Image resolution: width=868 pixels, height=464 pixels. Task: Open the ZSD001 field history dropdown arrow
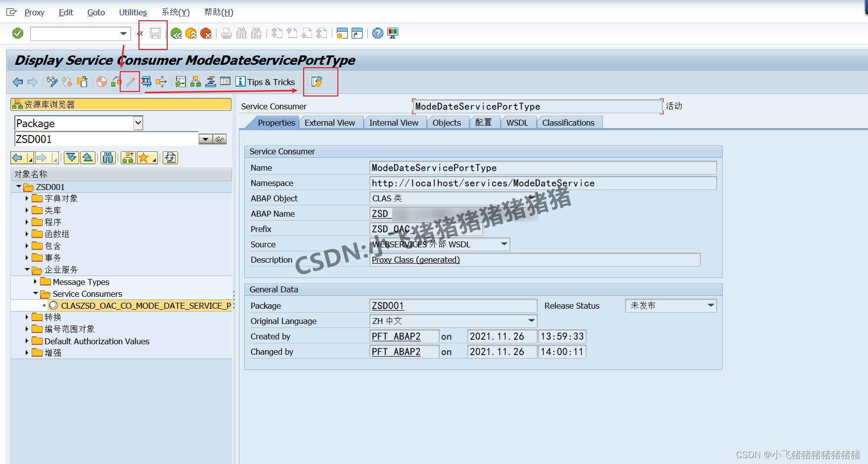(205, 139)
